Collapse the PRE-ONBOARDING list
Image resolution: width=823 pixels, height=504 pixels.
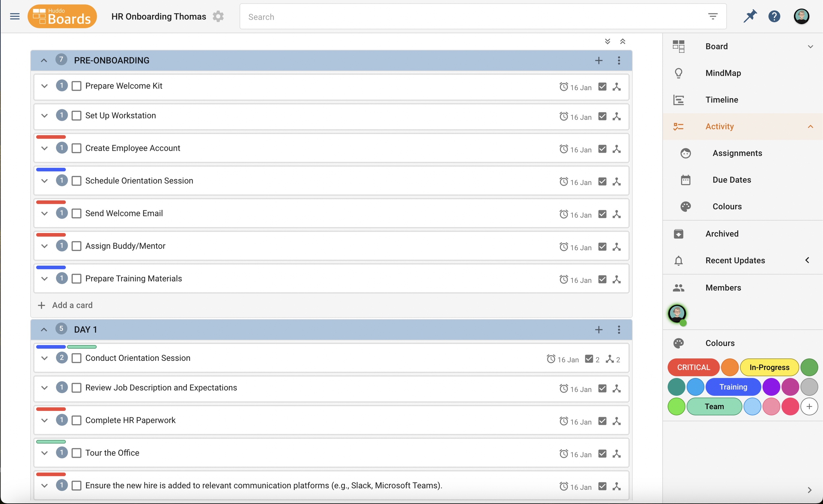[44, 61]
